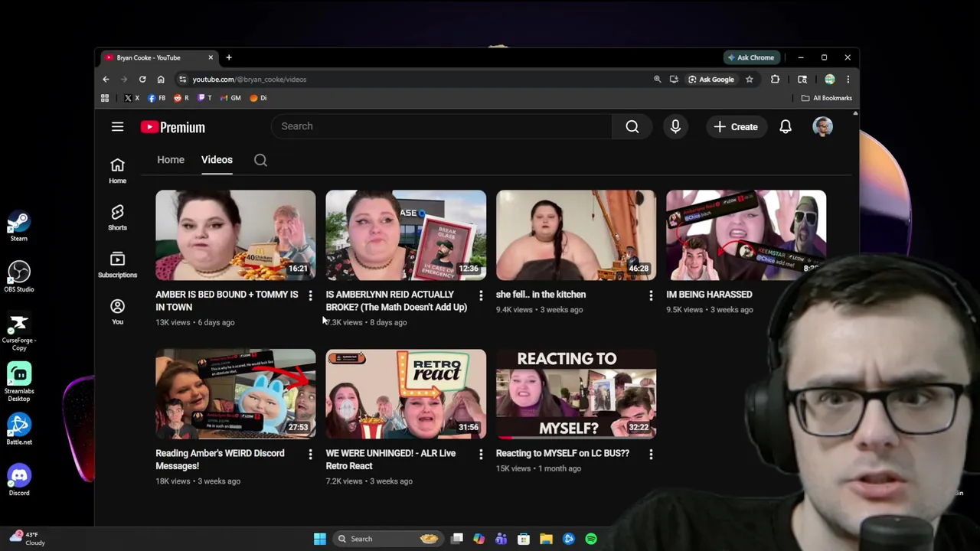Open the YouTube hamburger guide menu
Image resolution: width=980 pixels, height=551 pixels.
117,127
